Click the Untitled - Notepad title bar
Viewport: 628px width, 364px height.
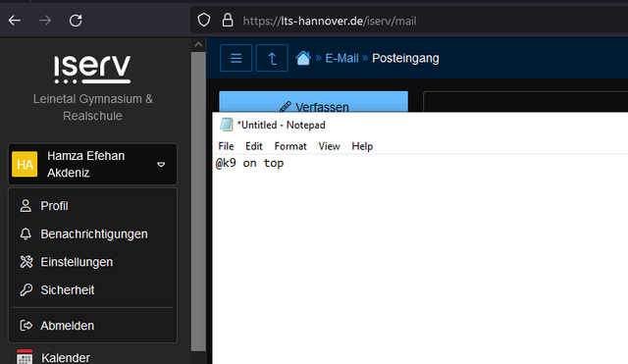(x=420, y=125)
